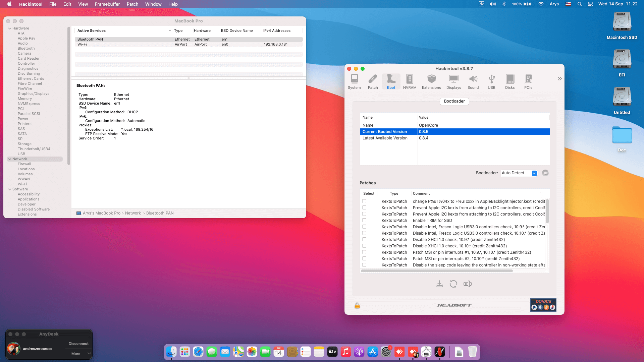Open the Sound section in Hackintool
Image resolution: width=644 pixels, height=362 pixels.
coord(473,81)
